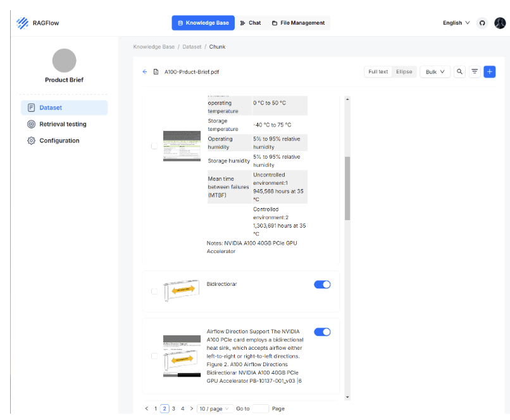Click the Dataset sidebar icon
The image size is (510, 420).
tap(31, 108)
